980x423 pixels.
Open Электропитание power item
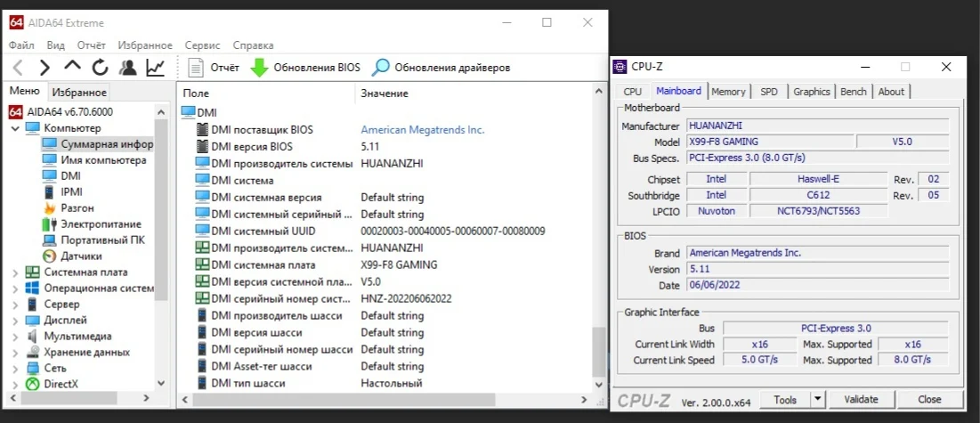tap(92, 224)
